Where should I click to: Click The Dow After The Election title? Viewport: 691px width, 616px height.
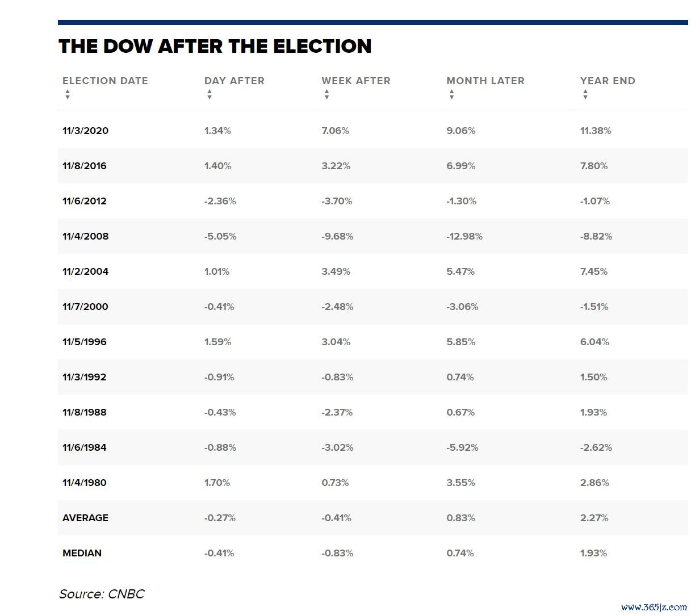tap(215, 46)
